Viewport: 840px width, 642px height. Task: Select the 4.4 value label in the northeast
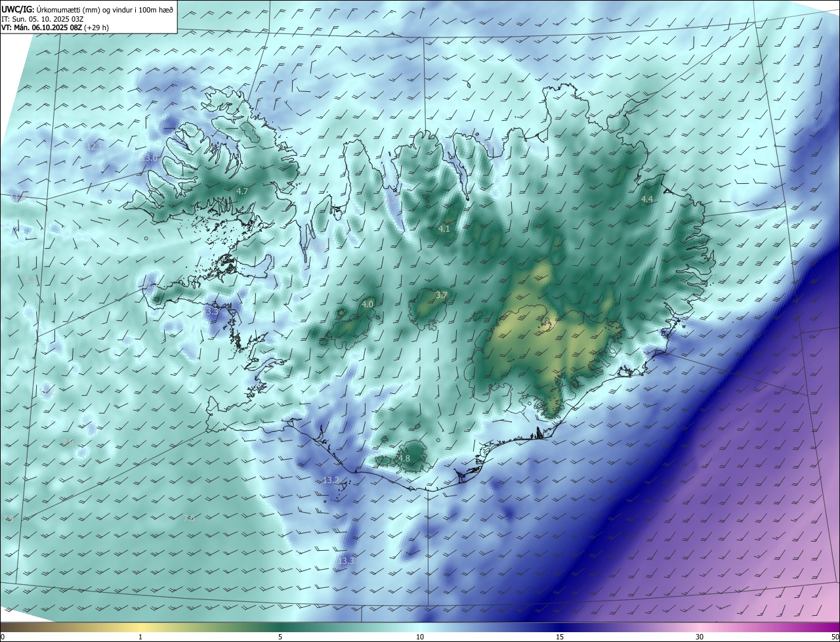[647, 199]
